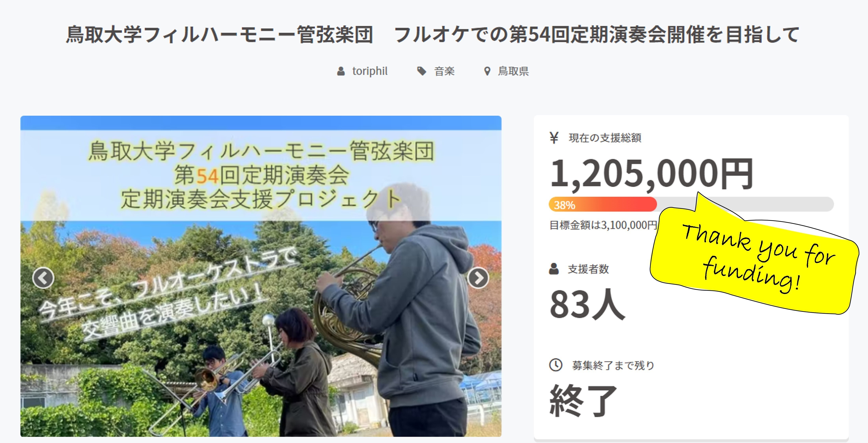
Task: Click the location pin icon beside 鳥取県
Action: pos(487,71)
